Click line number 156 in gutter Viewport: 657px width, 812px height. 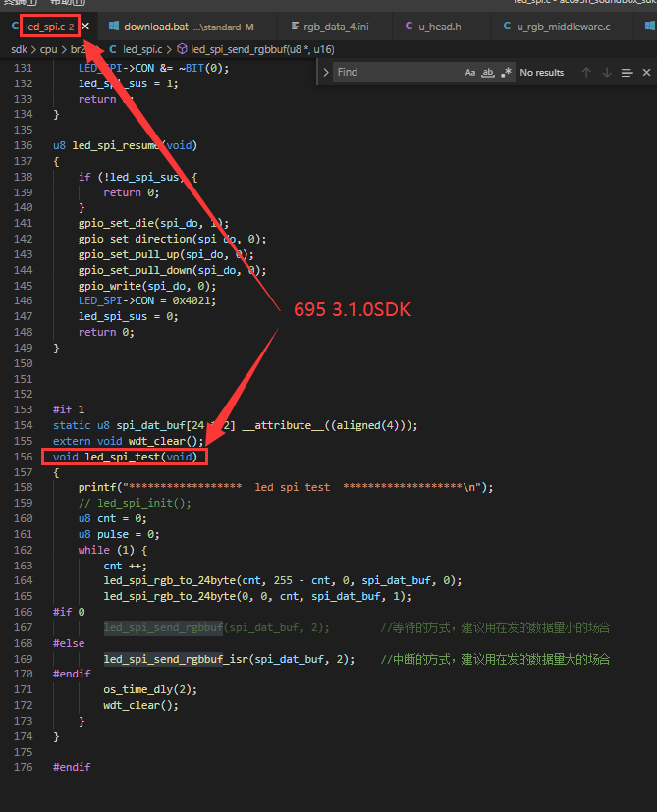point(23,457)
